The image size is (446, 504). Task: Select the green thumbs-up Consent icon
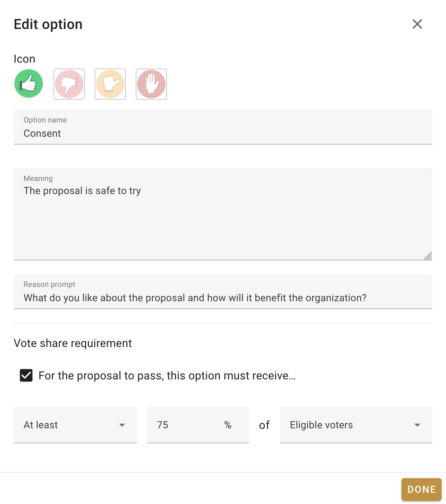point(28,83)
